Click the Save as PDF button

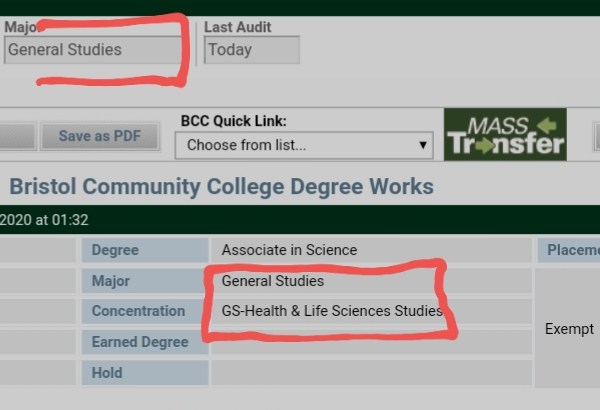[100, 136]
